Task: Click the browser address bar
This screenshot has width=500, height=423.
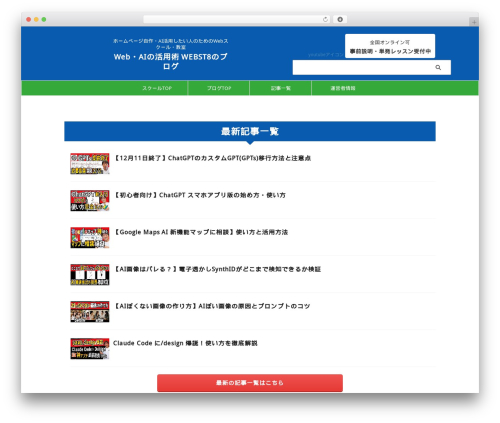Action: [237, 20]
